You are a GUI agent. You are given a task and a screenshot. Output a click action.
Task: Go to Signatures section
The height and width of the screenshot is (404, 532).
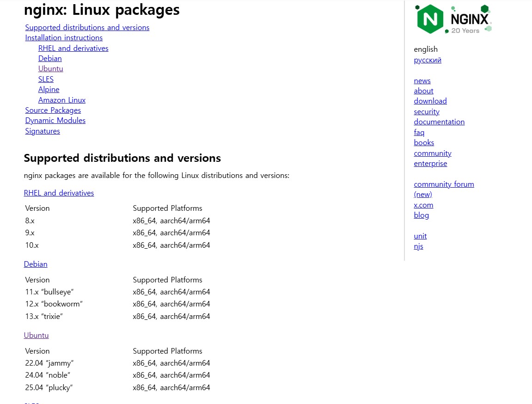coord(43,131)
